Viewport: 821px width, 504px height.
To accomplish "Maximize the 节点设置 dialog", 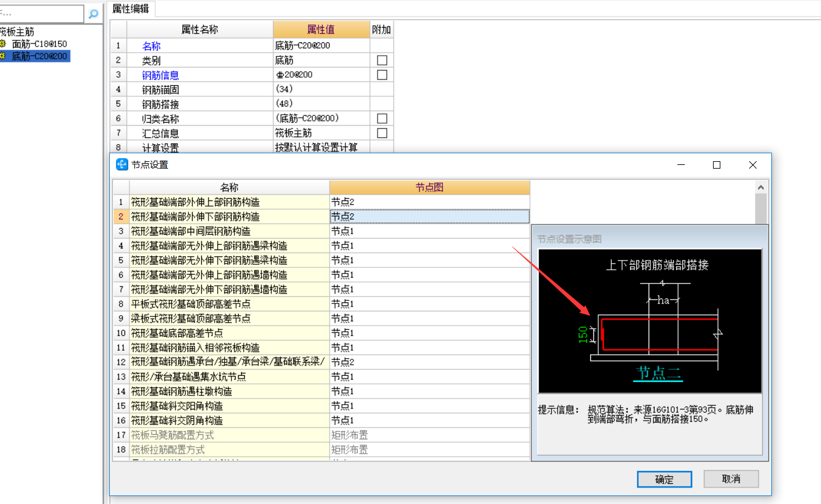I will (717, 165).
